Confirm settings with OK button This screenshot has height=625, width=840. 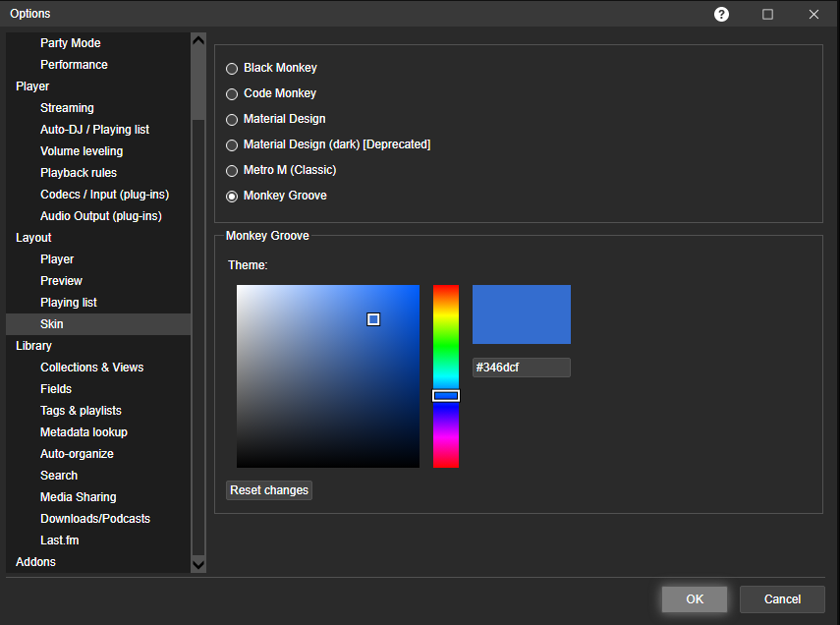point(695,599)
